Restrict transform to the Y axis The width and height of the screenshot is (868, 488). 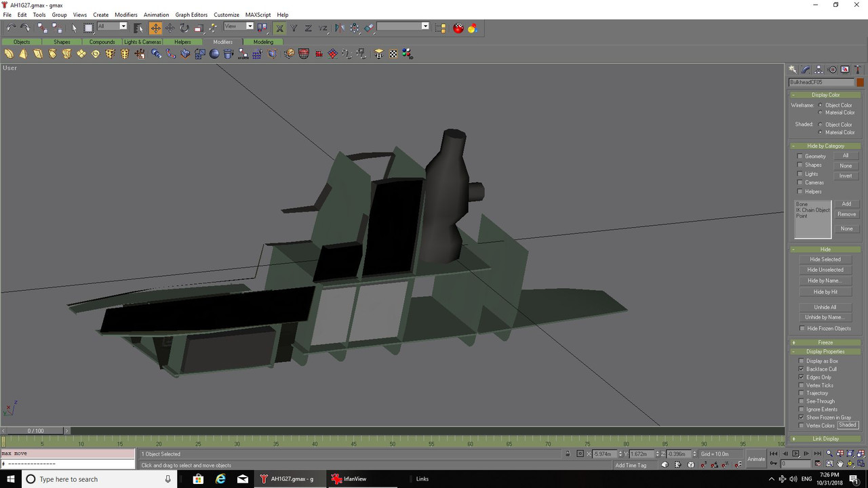click(294, 28)
